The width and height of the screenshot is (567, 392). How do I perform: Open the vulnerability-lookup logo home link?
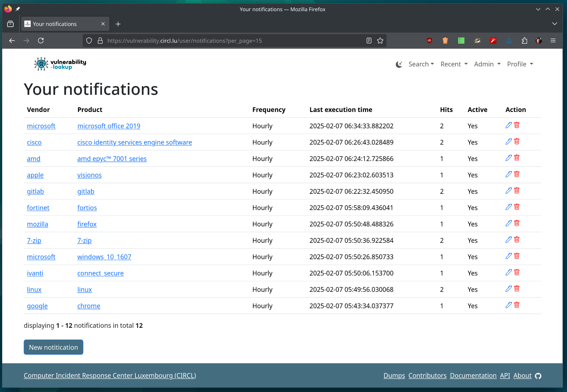click(60, 64)
